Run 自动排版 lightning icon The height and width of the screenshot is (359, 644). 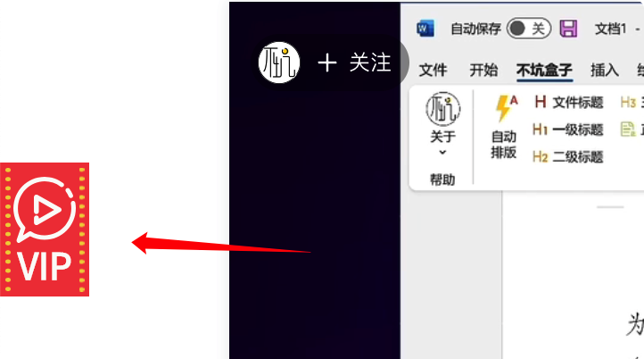pyautogui.click(x=506, y=108)
